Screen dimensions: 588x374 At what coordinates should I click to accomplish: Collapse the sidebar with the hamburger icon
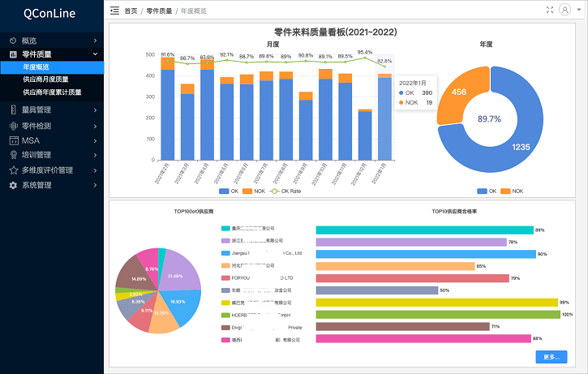point(114,11)
